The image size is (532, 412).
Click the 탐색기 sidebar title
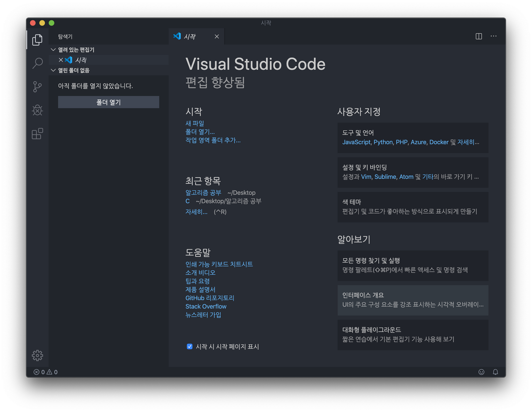65,37
